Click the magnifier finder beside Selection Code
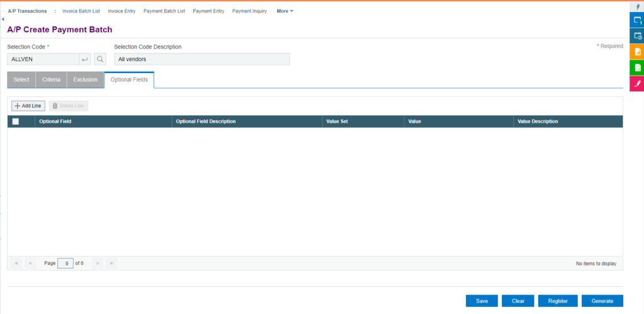The image size is (644, 314). click(100, 59)
